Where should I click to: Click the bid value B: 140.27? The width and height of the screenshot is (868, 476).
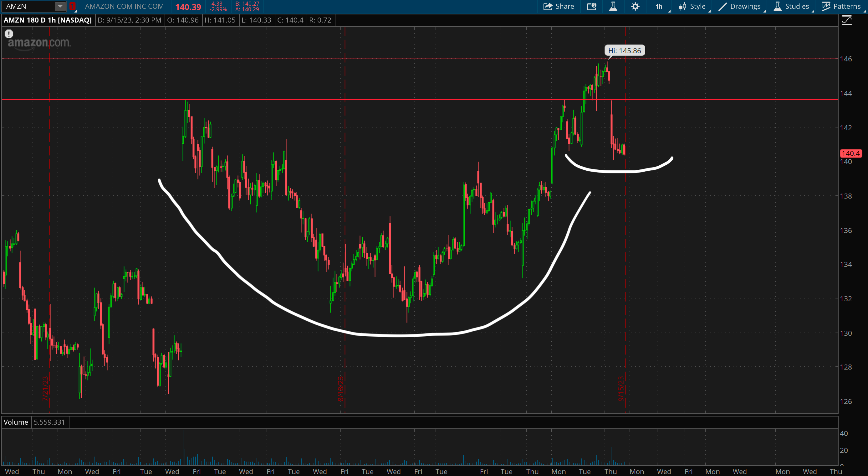point(247,4)
